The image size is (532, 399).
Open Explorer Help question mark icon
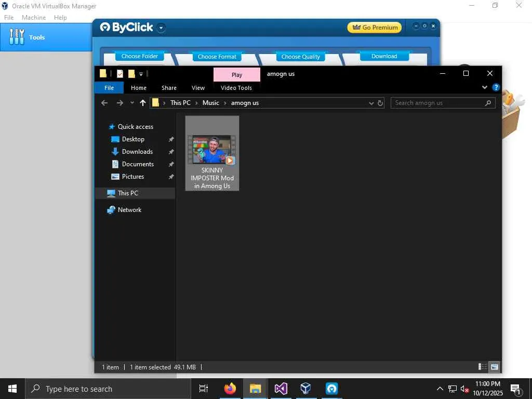496,87
